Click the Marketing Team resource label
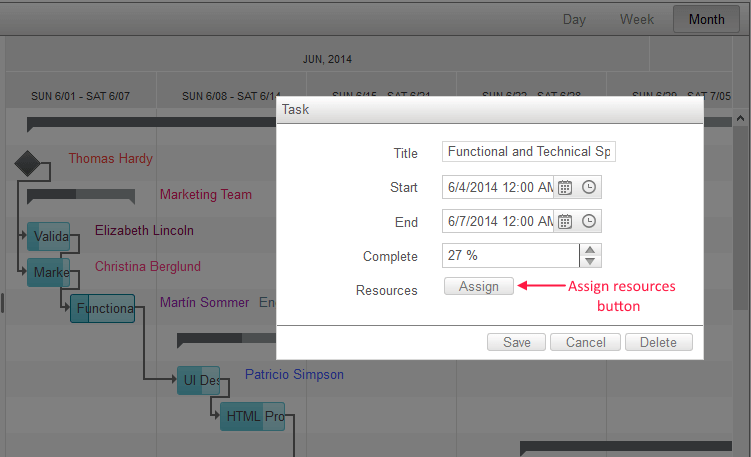The image size is (751, 457). [x=206, y=194]
